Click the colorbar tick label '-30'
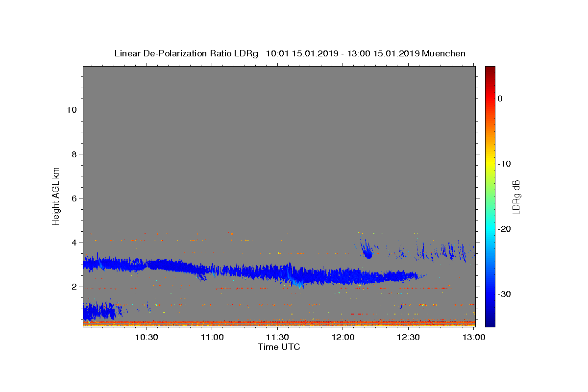This screenshot has width=588, height=392. [x=504, y=294]
